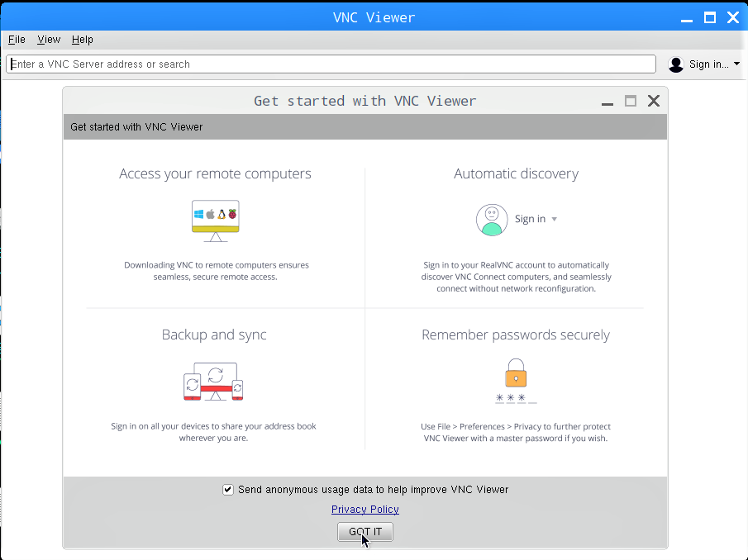
Task: Click the Remember passwords securely heading
Action: 516,335
